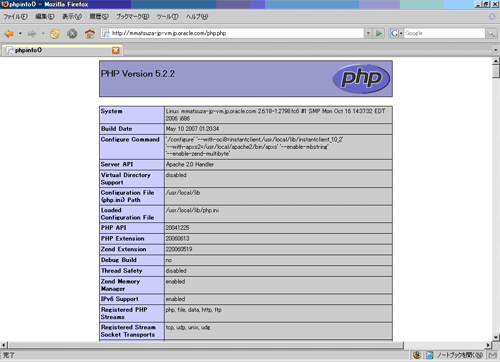Click the PHP Extension label
The height and width of the screenshot is (362, 500).
(x=123, y=239)
